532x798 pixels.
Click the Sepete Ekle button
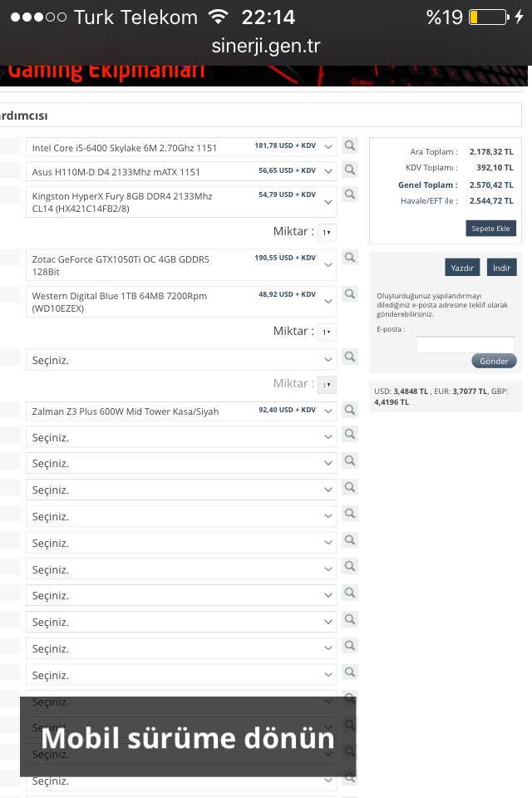click(x=490, y=229)
